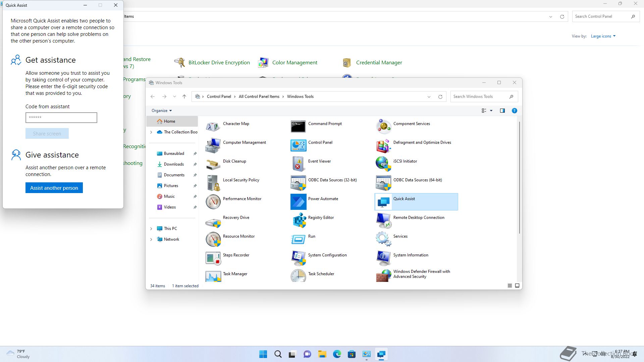This screenshot has width=644, height=362.
Task: Select the Control Panel icon in Windows Tools
Action: [298, 145]
